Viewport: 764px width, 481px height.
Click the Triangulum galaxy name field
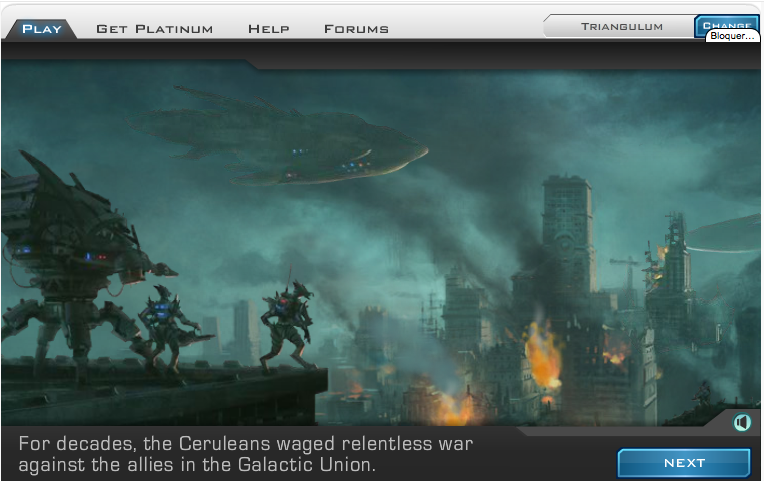point(621,26)
